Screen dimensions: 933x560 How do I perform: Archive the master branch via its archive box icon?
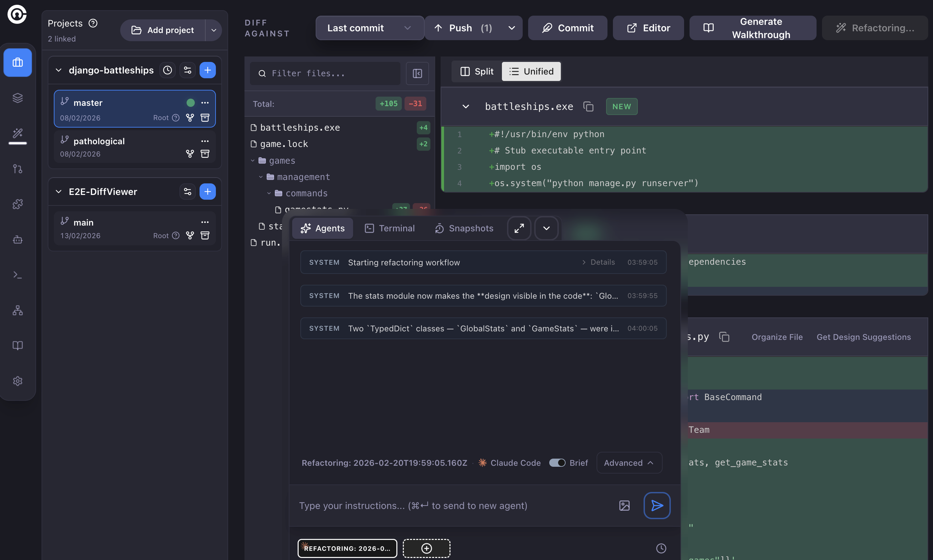point(205,118)
